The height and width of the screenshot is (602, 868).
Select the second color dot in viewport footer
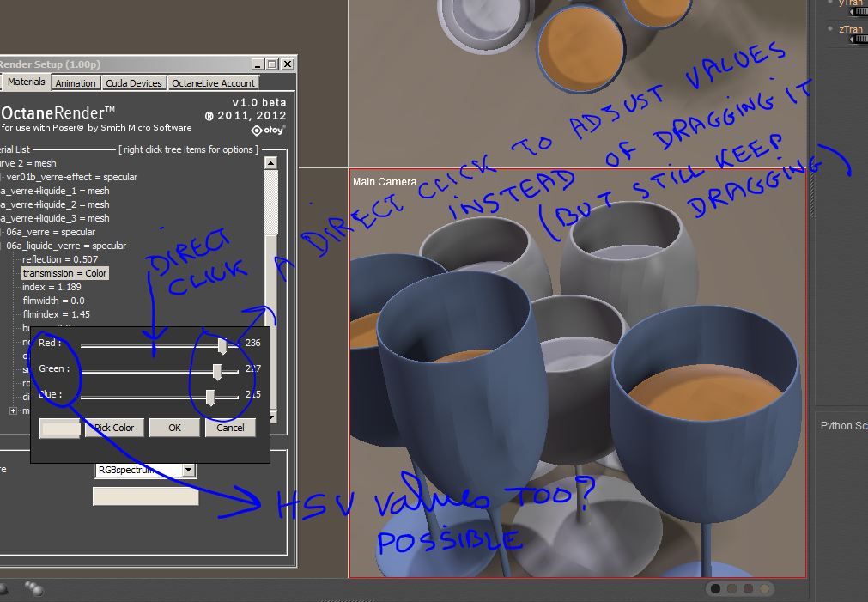coord(731,588)
